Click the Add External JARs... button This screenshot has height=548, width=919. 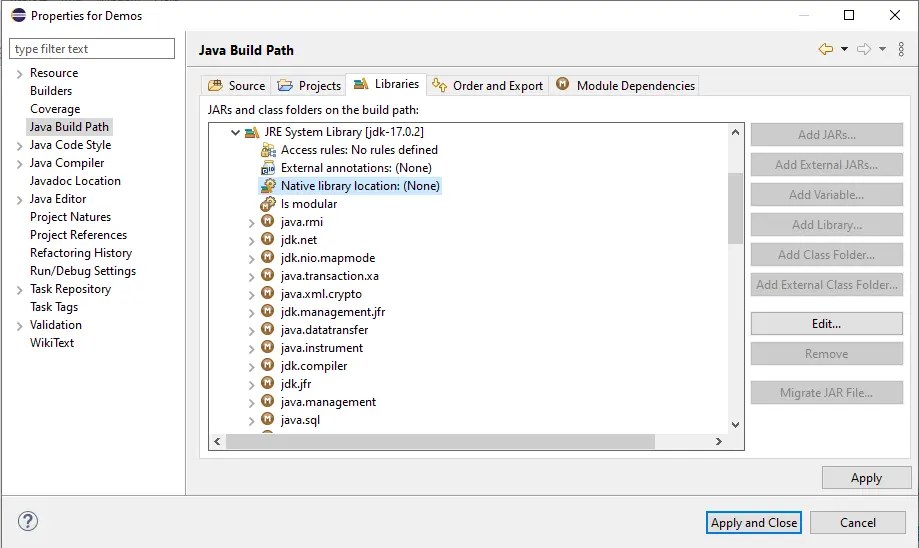click(826, 165)
